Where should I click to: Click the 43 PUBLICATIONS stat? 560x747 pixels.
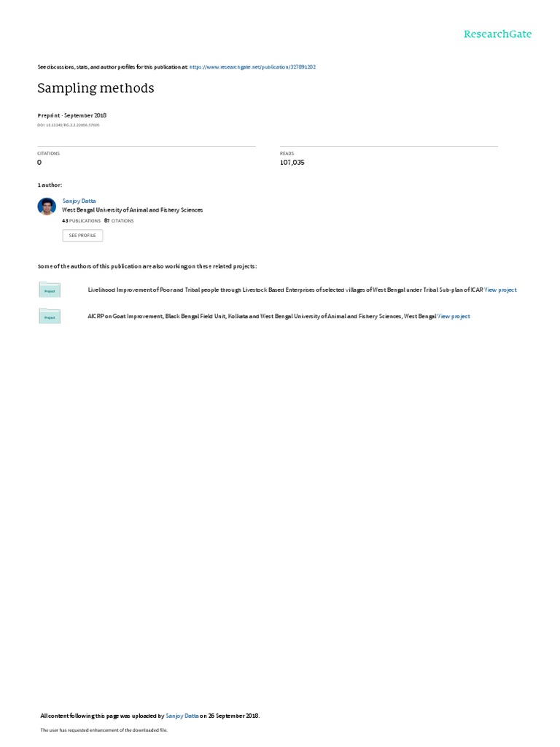click(x=82, y=220)
